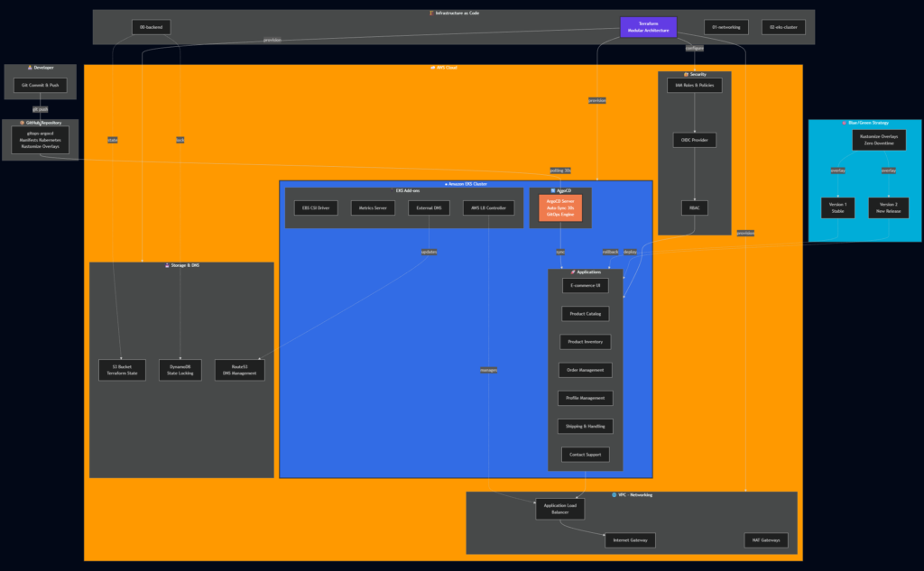Select the NAT Gateways node
This screenshot has height=571, width=924.
click(766, 540)
